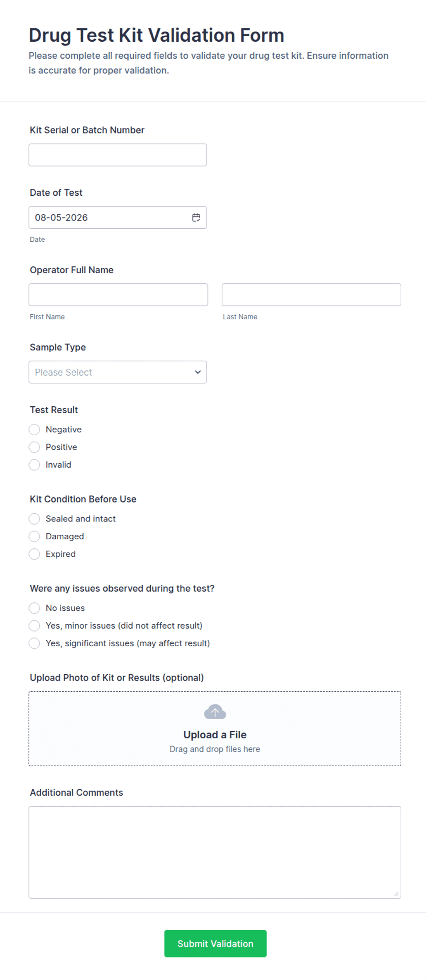This screenshot has width=426, height=980.
Task: Click the cloud upload icon
Action: (215, 712)
